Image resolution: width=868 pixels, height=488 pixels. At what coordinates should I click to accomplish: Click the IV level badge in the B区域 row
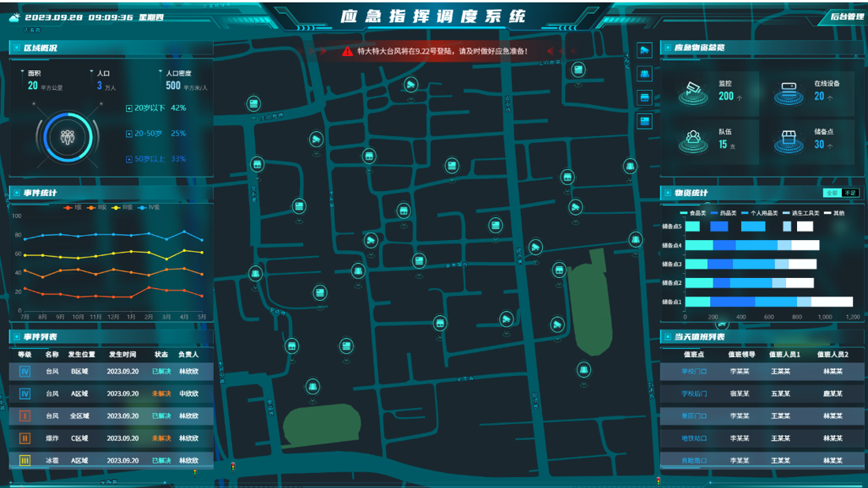pyautogui.click(x=25, y=372)
